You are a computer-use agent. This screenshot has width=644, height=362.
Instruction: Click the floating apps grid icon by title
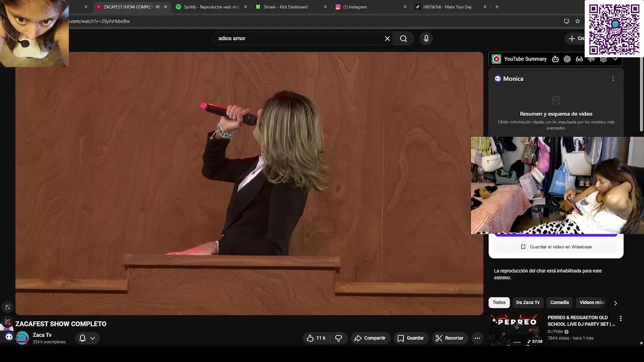[x=8, y=322]
